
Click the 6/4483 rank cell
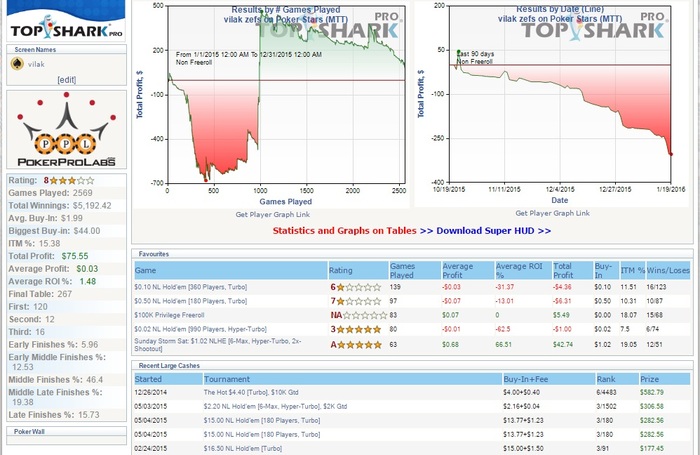(x=606, y=392)
